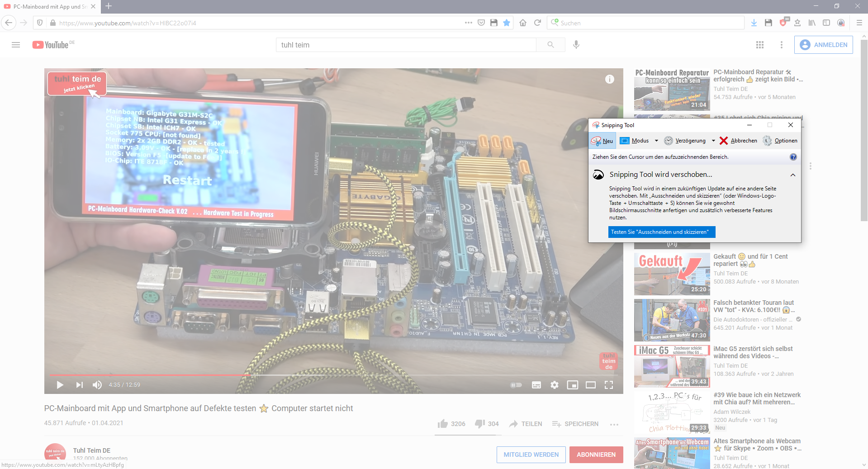Open Modus dropdown arrow in Snipping Tool
This screenshot has width=868, height=469.
pos(656,141)
